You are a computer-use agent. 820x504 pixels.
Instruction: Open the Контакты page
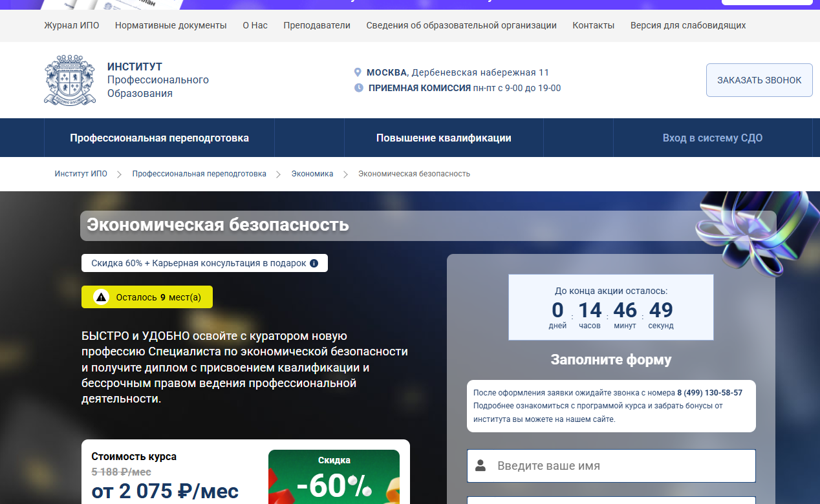(x=593, y=25)
